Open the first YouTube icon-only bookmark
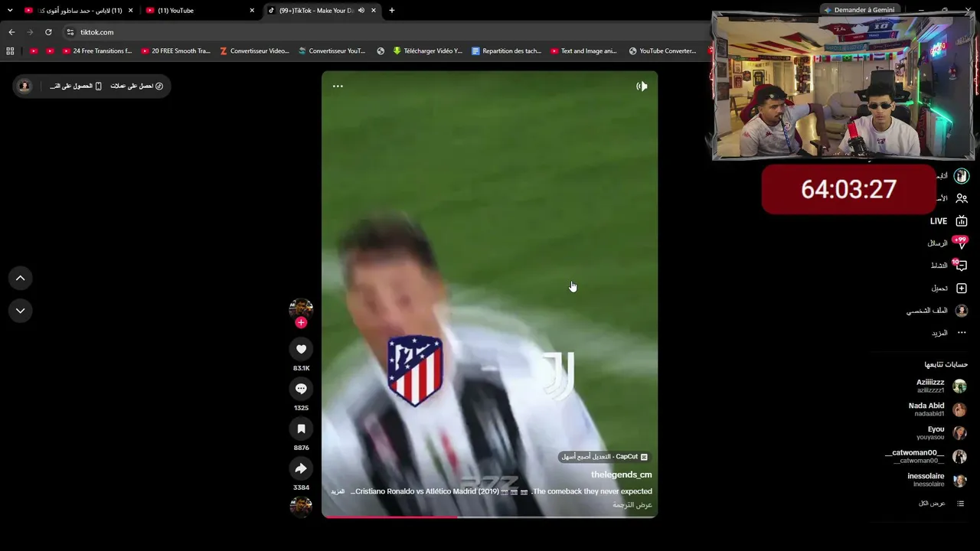The image size is (980, 551). 34,51
